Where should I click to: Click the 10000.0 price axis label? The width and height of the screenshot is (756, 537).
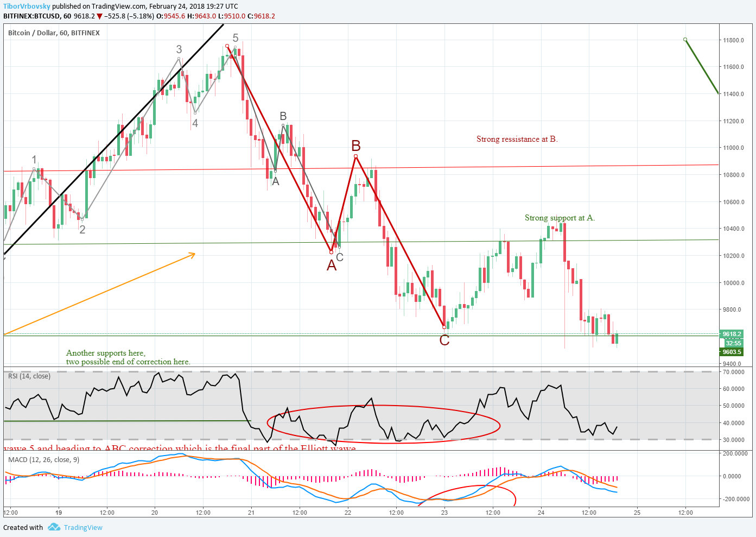(733, 283)
